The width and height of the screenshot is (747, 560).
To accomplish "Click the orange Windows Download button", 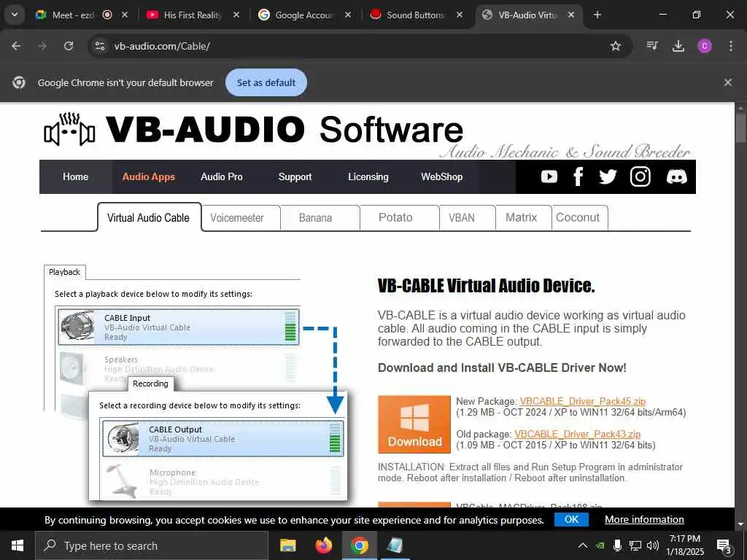I will coord(414,424).
